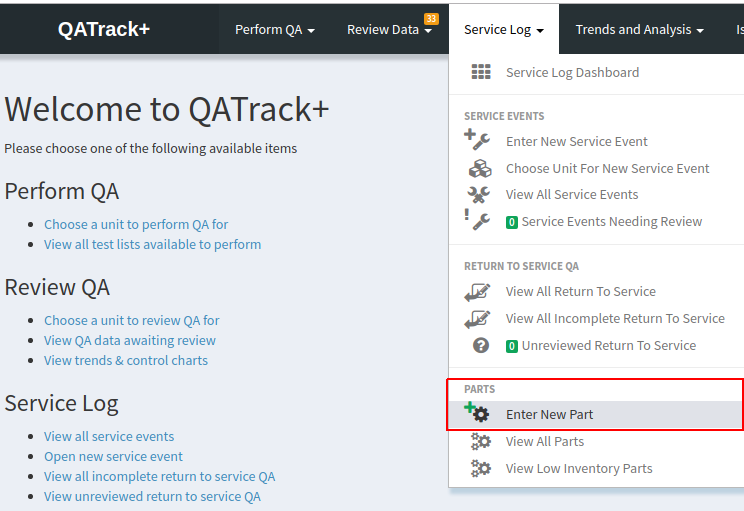This screenshot has width=744, height=511.
Task: Click the plus-gear Enter New Part icon
Action: (x=477, y=412)
